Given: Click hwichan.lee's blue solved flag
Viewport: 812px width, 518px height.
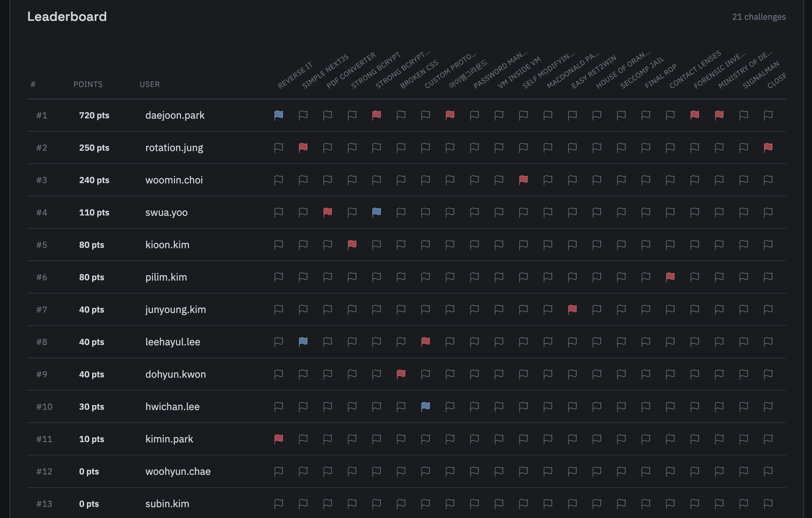Looking at the screenshot, I should coord(426,406).
